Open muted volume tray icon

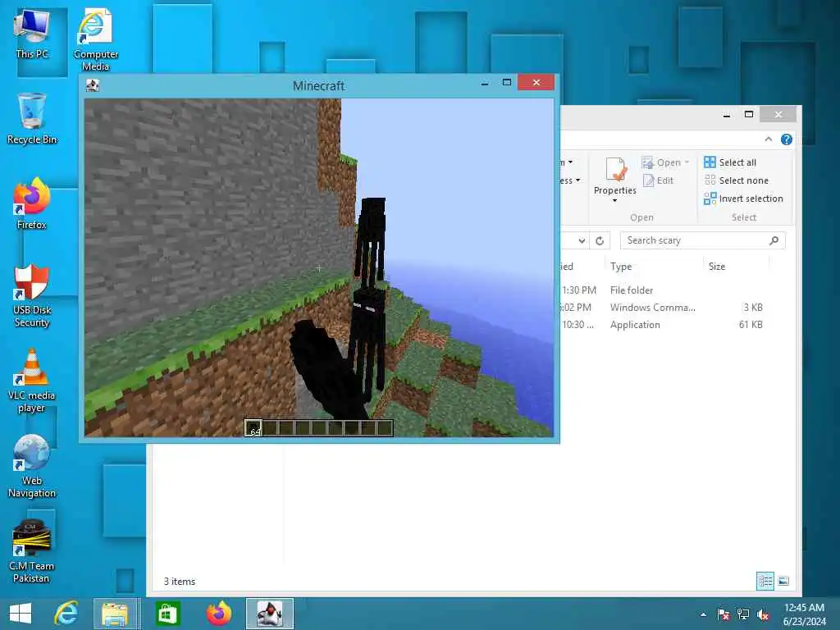763,614
